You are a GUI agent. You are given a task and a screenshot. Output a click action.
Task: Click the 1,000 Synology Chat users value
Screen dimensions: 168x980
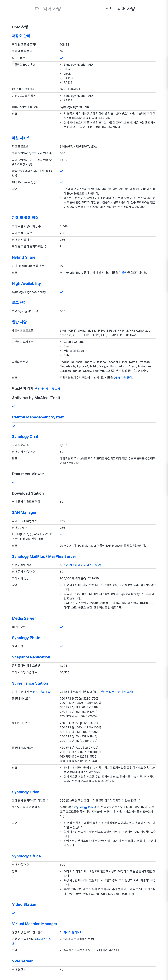tap(63, 445)
